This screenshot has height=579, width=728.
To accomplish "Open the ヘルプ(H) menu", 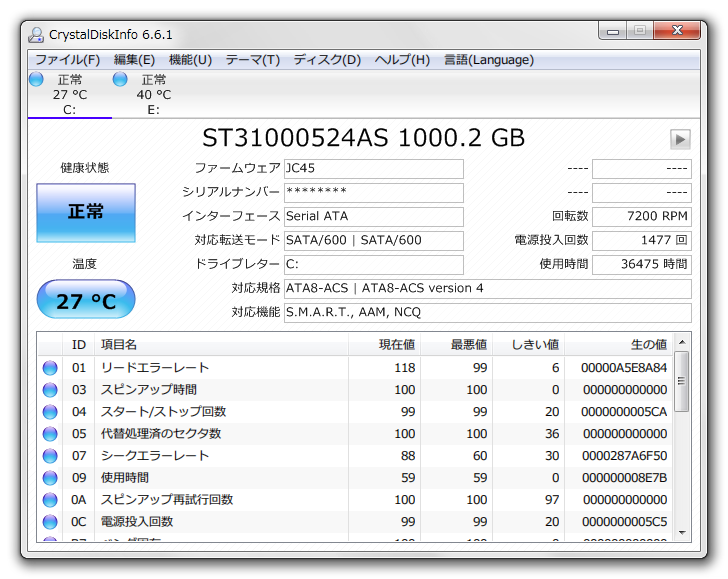I will (402, 60).
